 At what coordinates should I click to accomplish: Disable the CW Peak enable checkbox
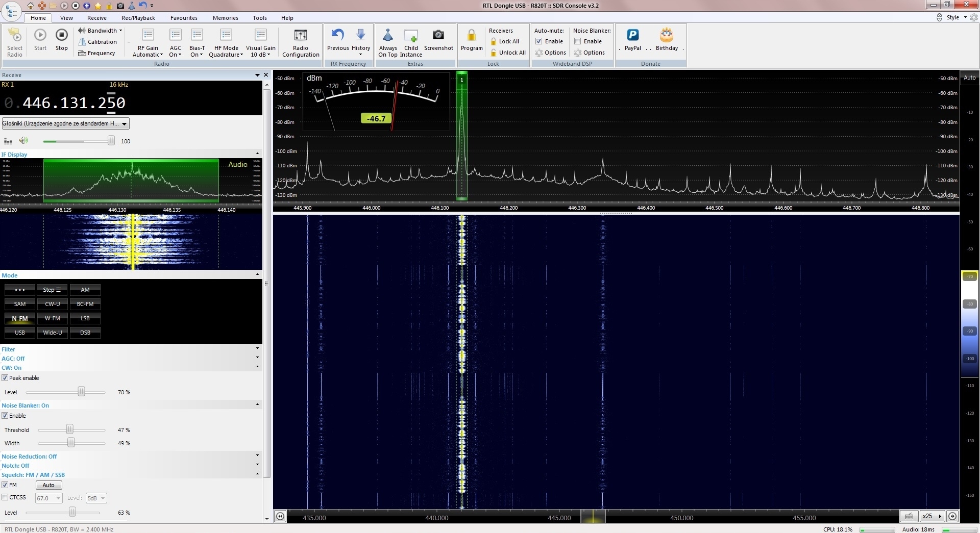tap(5, 378)
